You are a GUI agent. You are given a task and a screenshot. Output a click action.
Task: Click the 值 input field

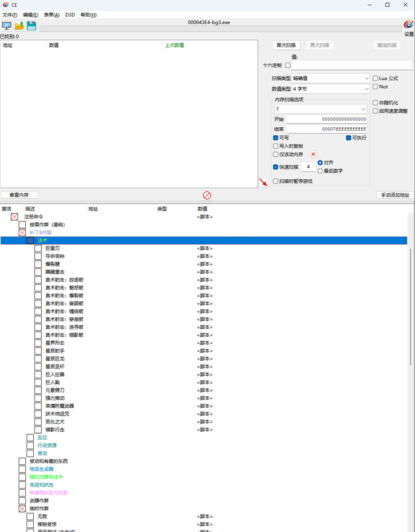click(352, 65)
